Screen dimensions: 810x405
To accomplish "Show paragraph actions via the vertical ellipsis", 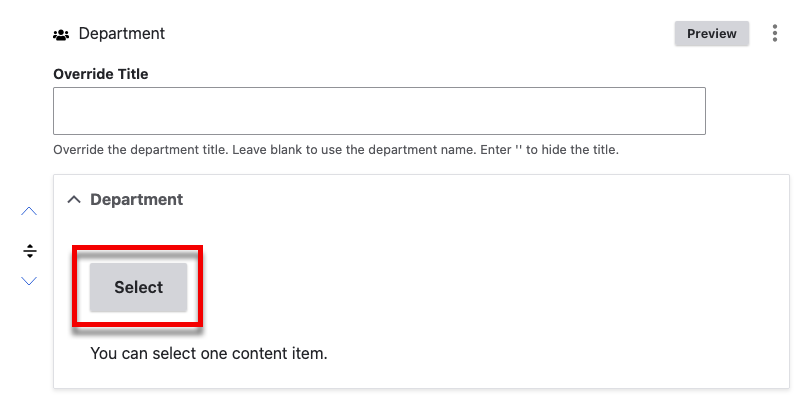I will tap(774, 33).
